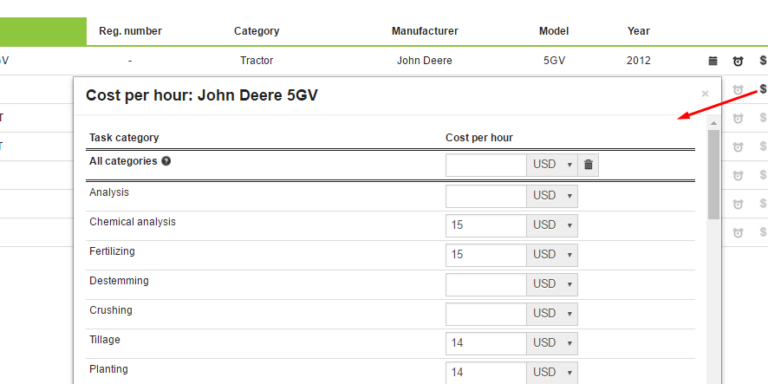This screenshot has height=384, width=768.
Task: Click the alarm clock icon in John Deere row
Action: coord(738,61)
